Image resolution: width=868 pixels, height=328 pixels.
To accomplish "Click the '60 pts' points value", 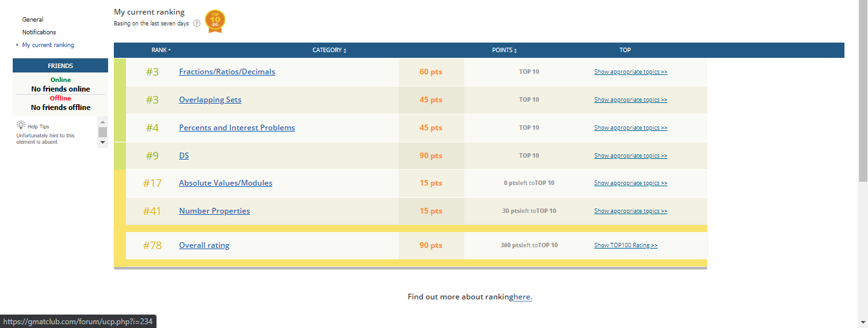I will (431, 72).
